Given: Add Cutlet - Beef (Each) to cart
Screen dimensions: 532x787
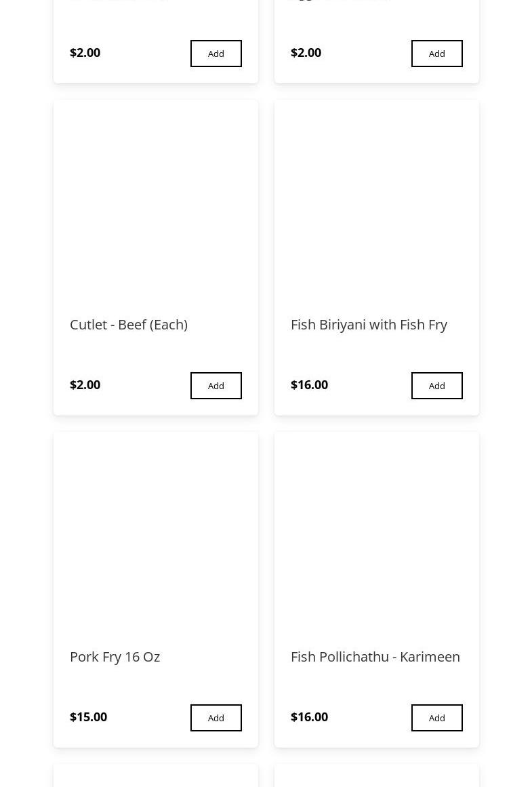Looking at the screenshot, I should 216,386.
